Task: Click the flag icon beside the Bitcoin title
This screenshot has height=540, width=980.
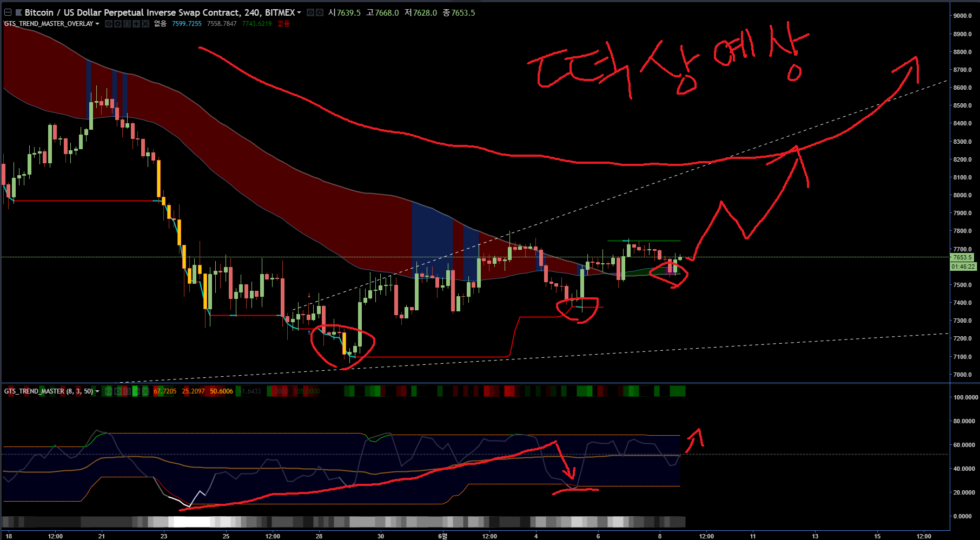Action: coord(18,12)
